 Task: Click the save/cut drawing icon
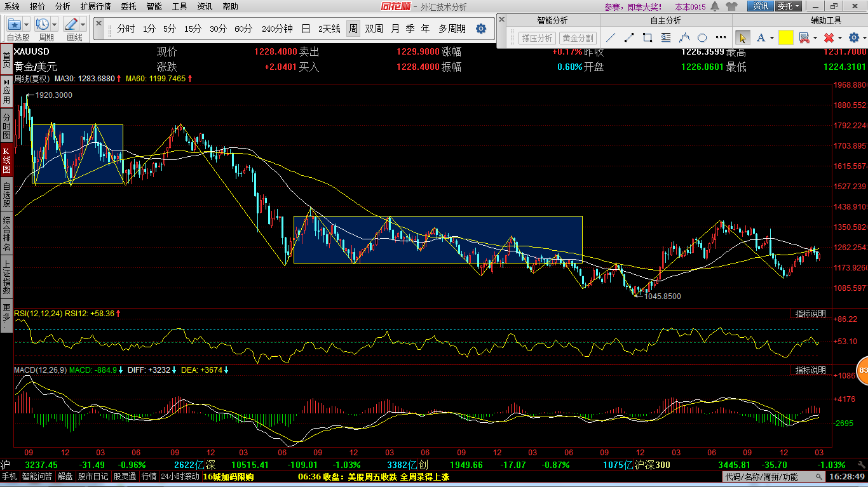pyautogui.click(x=803, y=37)
